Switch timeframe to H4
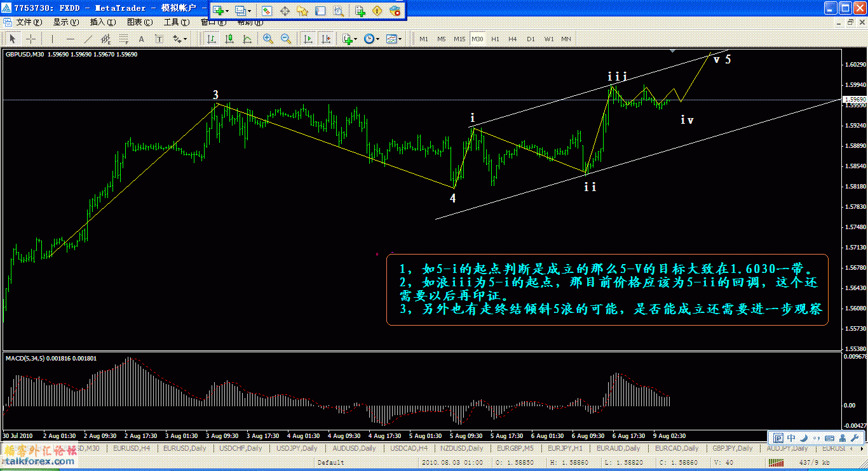The height and width of the screenshot is (471, 868). click(x=513, y=39)
